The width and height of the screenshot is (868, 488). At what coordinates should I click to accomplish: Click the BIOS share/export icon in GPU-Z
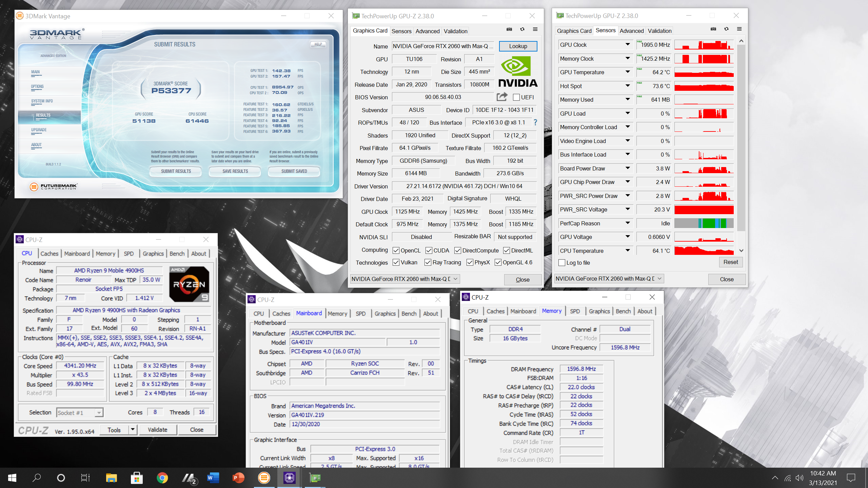point(502,97)
